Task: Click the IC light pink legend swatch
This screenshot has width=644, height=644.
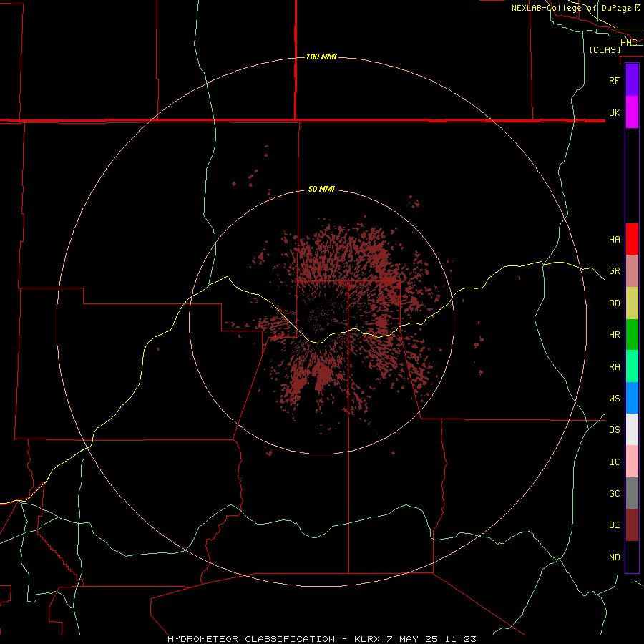Action: coord(632,462)
